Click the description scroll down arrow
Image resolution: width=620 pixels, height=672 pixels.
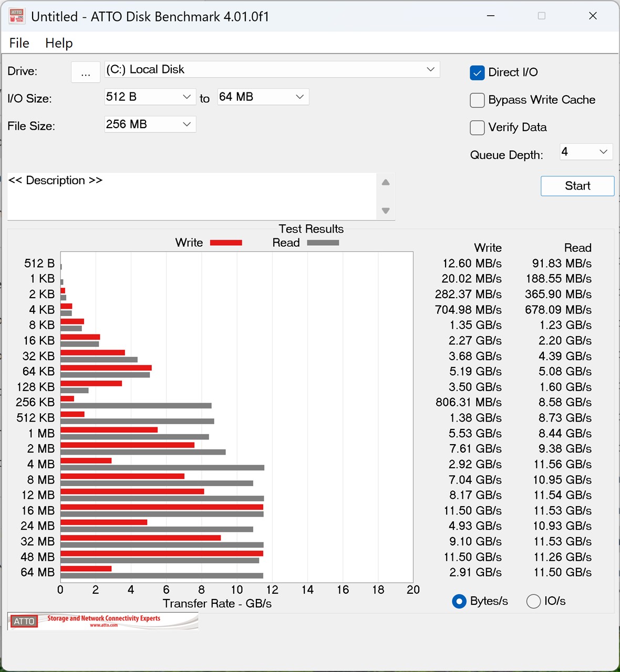[386, 211]
